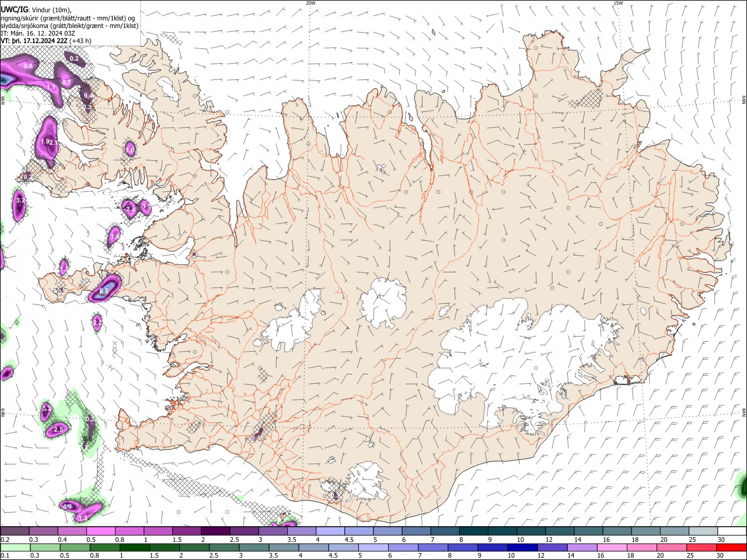Click the 'VT: þri. 17.12.2024 22Z' valid time
The image size is (747, 560).
tap(34, 41)
